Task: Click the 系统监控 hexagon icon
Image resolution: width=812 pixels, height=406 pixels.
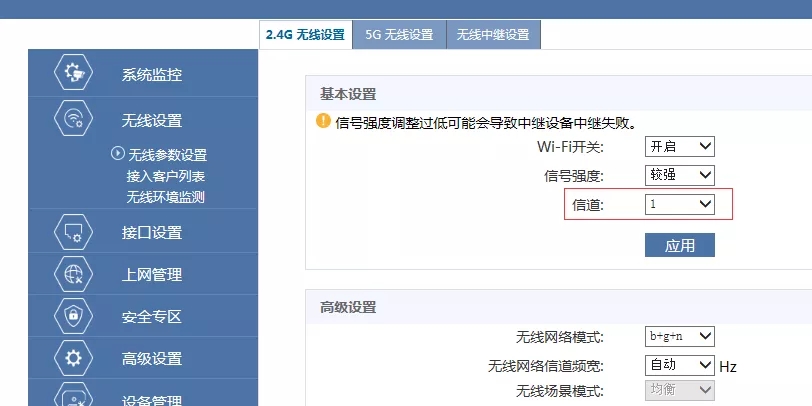Action: (x=74, y=72)
